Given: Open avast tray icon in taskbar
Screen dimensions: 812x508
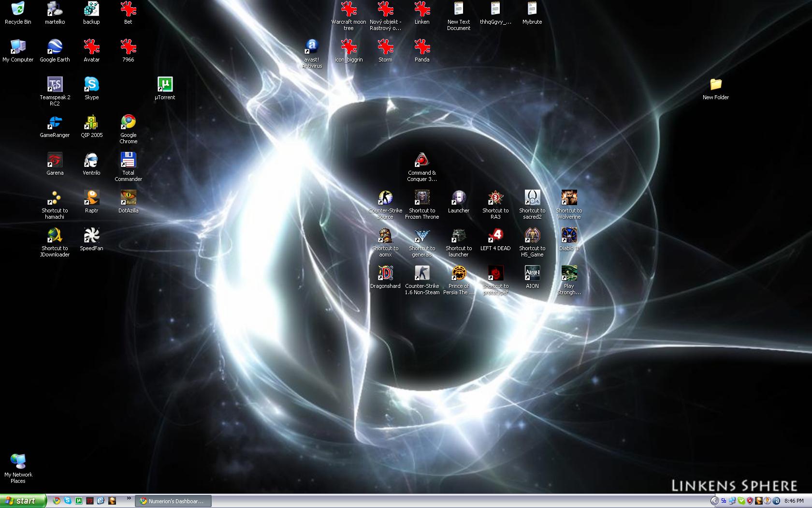Looking at the screenshot, I should (776, 501).
